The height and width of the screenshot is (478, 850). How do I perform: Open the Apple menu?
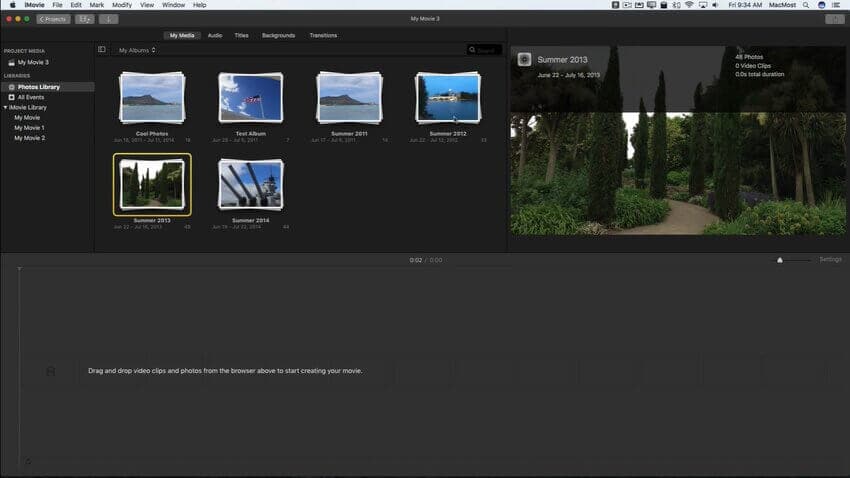click(x=13, y=5)
